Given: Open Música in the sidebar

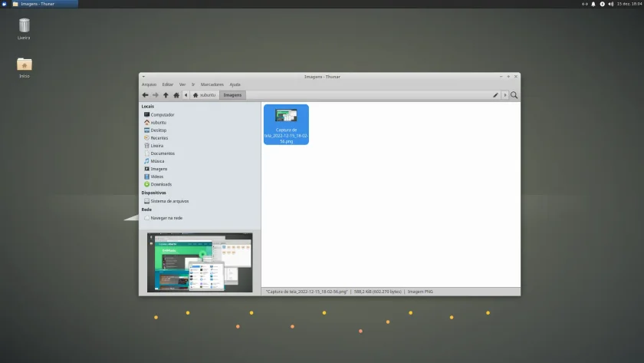Looking at the screenshot, I should pyautogui.click(x=157, y=161).
